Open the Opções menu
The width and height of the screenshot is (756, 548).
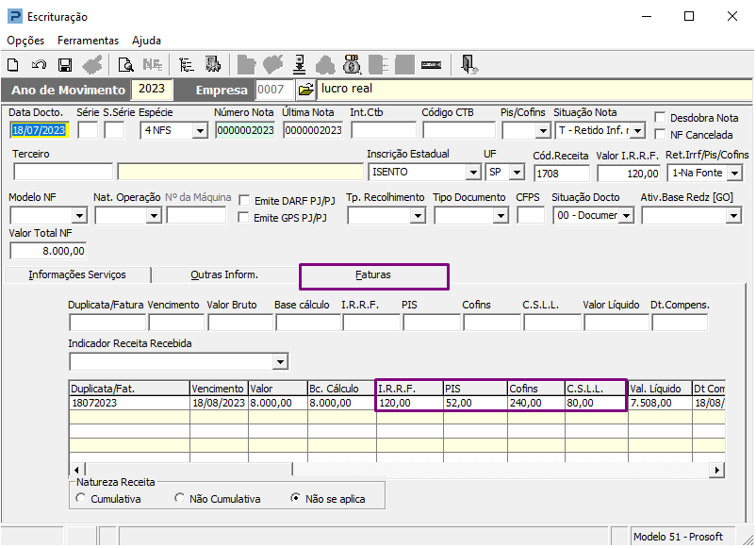click(x=25, y=41)
